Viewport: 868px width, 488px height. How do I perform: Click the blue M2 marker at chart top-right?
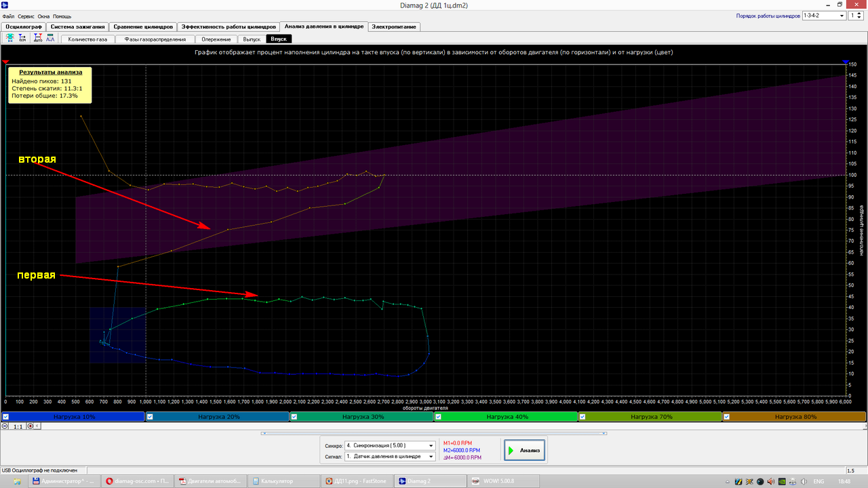click(845, 62)
